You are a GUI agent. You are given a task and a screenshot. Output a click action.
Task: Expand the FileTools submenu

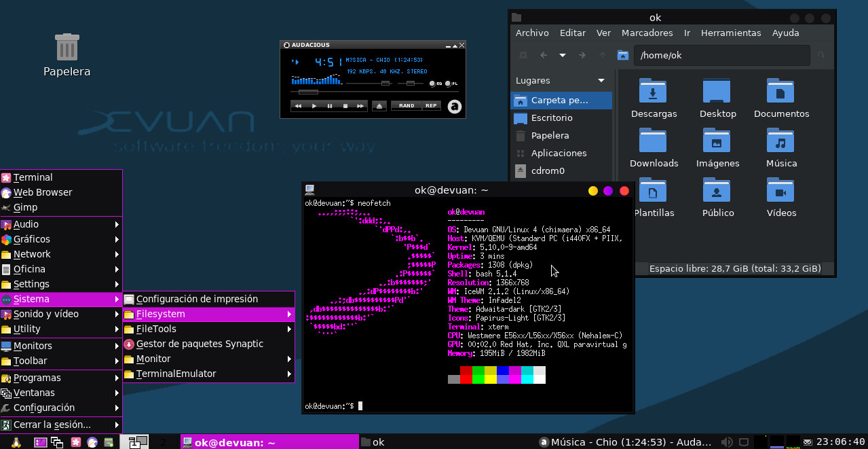click(x=208, y=329)
